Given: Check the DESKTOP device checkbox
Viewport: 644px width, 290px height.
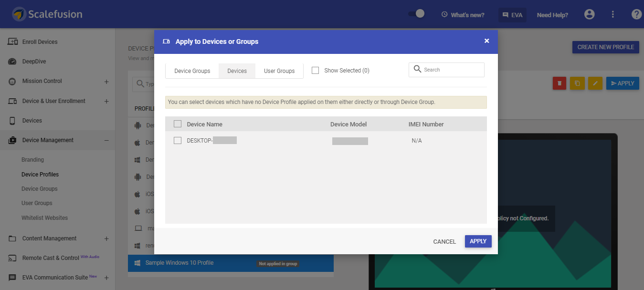Looking at the screenshot, I should click(178, 140).
